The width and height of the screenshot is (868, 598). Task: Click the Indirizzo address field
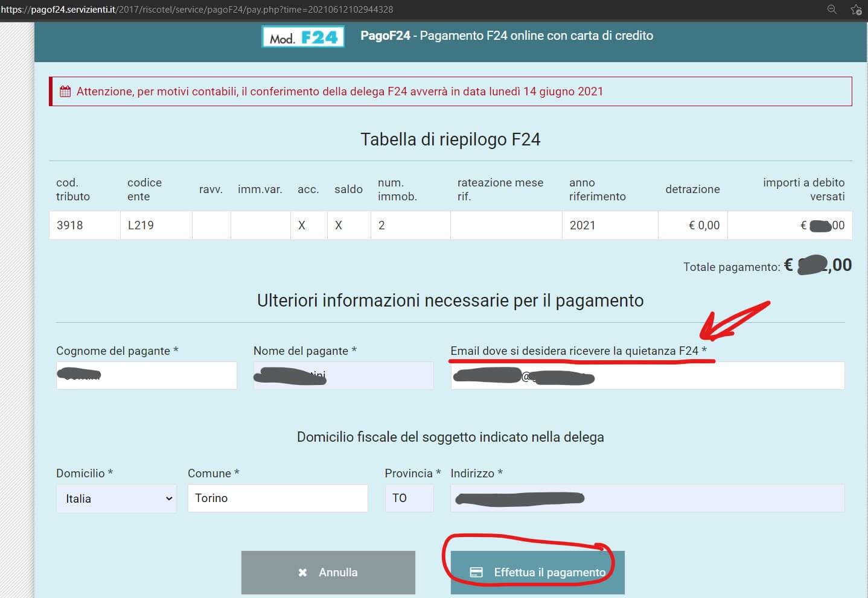click(x=647, y=498)
